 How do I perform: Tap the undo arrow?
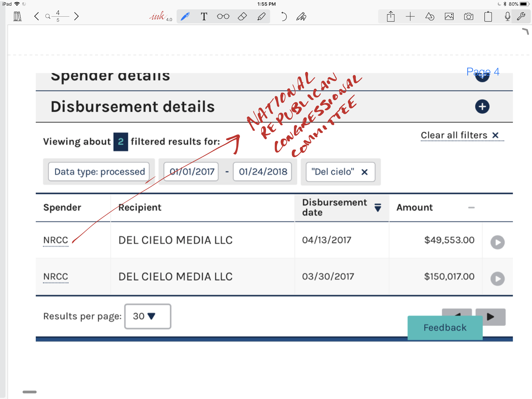point(283,16)
